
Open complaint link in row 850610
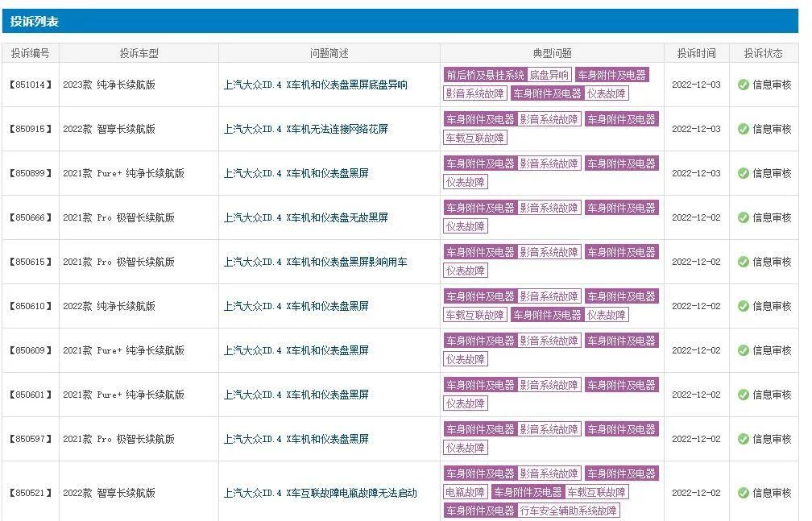tap(296, 306)
